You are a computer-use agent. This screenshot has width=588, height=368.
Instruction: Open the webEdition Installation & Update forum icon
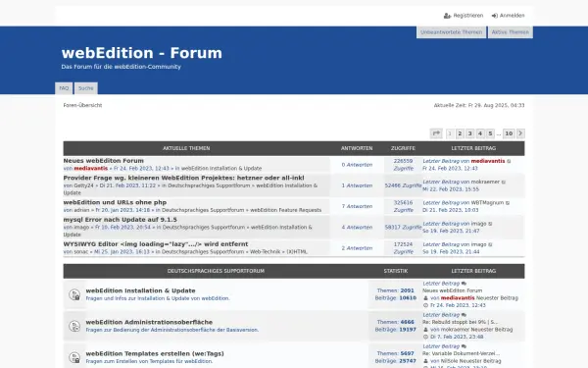coord(74,294)
